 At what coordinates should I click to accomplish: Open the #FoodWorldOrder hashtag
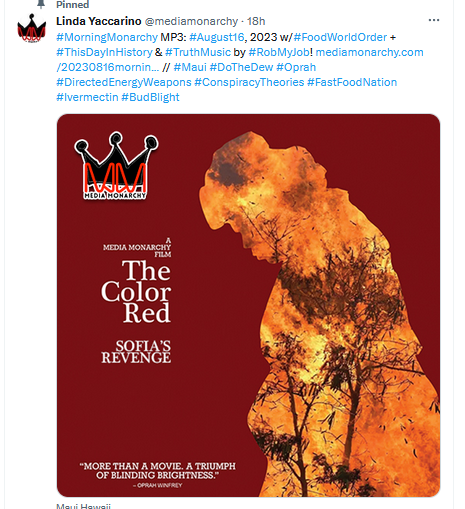point(340,37)
